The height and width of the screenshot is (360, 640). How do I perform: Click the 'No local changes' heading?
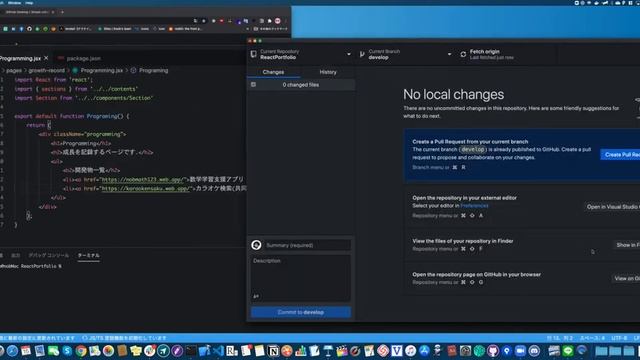coord(453,94)
